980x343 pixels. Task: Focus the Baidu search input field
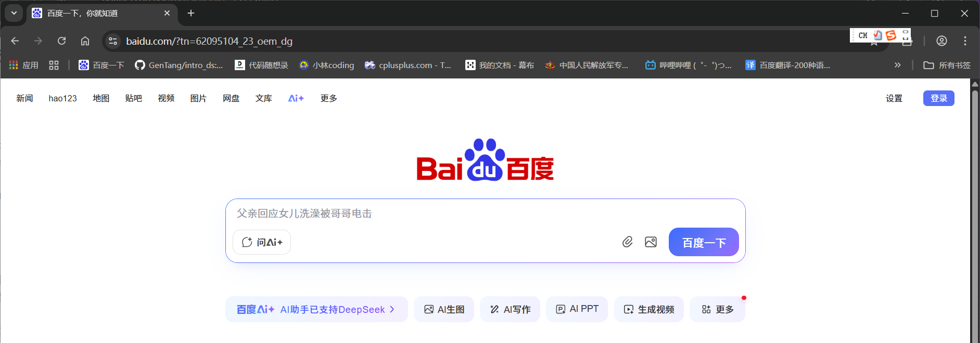(485, 214)
